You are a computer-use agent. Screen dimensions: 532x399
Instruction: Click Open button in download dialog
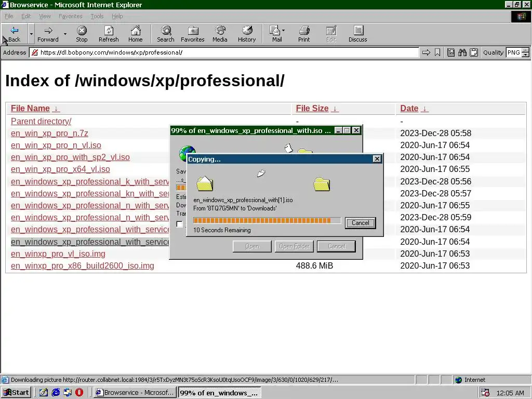pos(252,246)
